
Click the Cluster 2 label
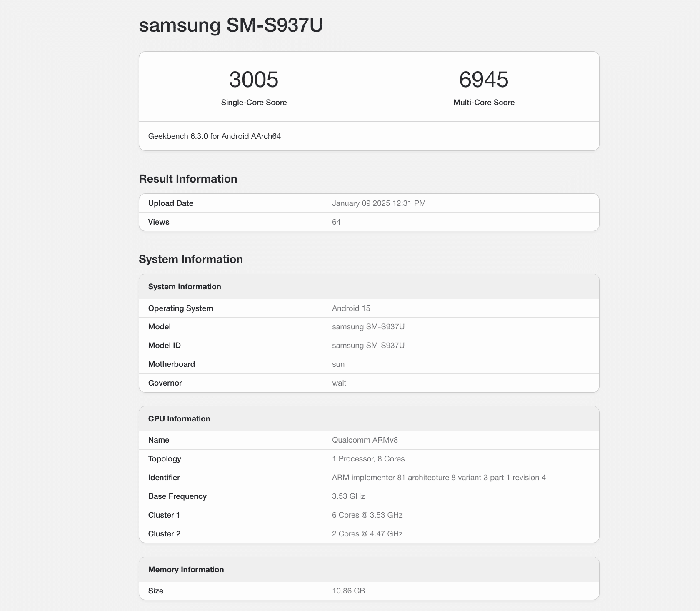(164, 534)
